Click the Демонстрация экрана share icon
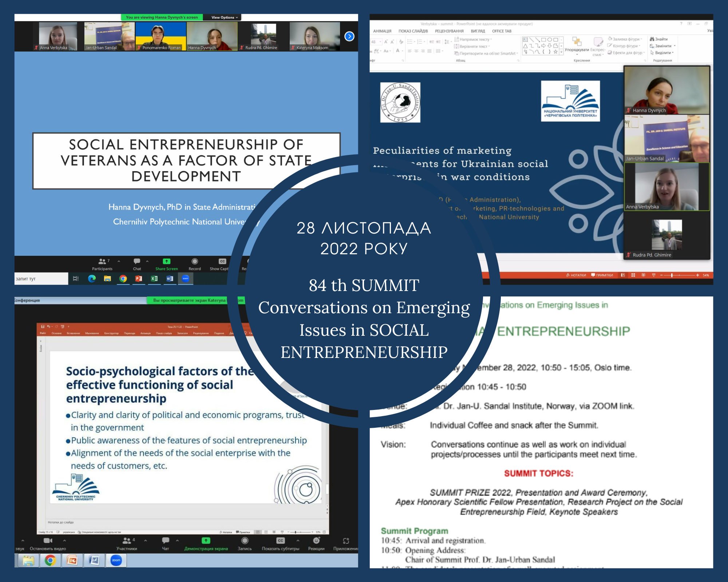The image size is (728, 582). point(206,541)
